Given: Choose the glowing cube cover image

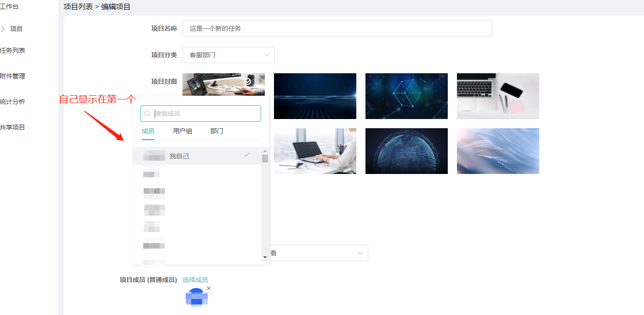Looking at the screenshot, I should click(406, 96).
